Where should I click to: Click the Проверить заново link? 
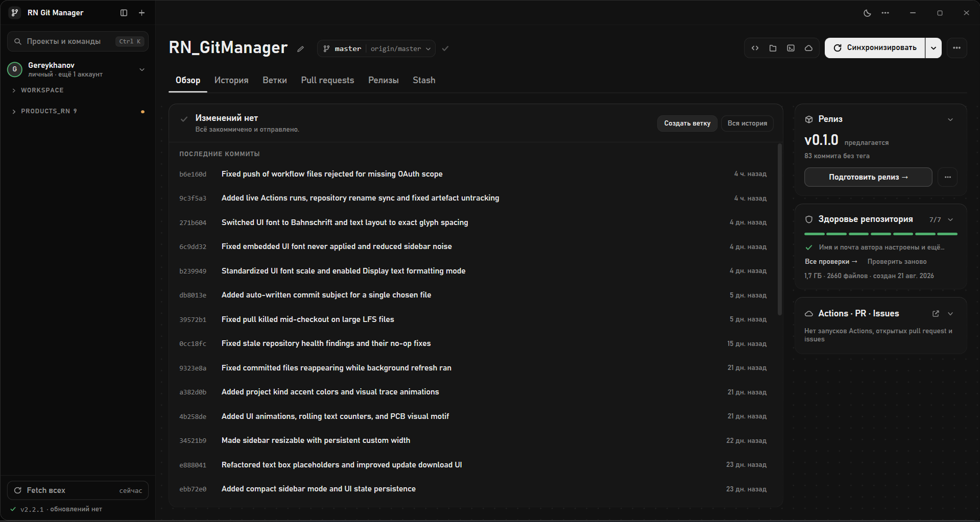pyautogui.click(x=897, y=261)
